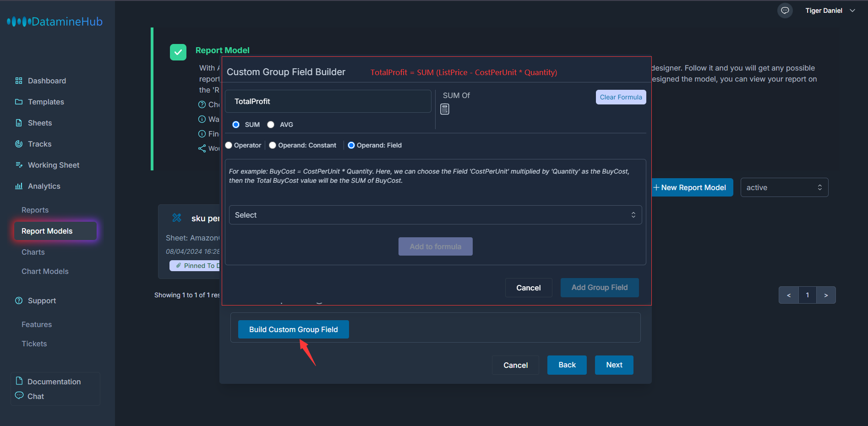This screenshot has height=426, width=868.
Task: Open the chat bubble icon in header
Action: coord(785,11)
